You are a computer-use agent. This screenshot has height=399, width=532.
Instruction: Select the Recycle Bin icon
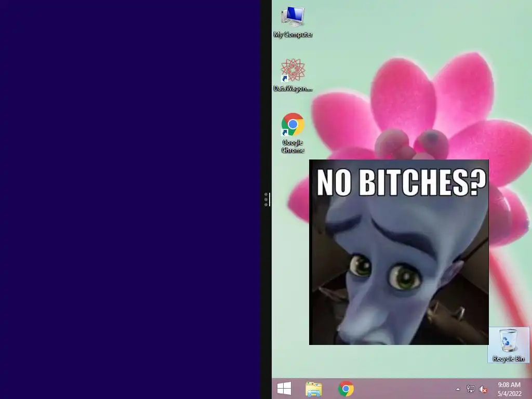[x=508, y=345]
